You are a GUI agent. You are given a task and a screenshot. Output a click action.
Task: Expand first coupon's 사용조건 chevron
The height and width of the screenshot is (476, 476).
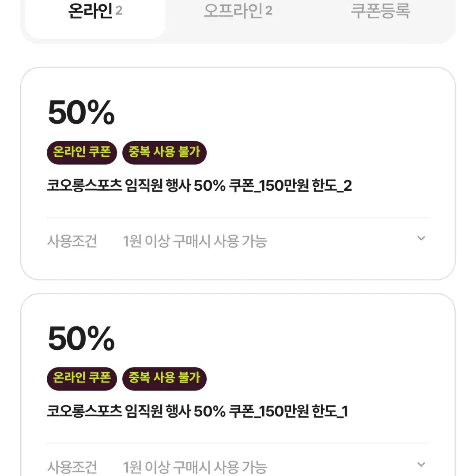(x=421, y=238)
